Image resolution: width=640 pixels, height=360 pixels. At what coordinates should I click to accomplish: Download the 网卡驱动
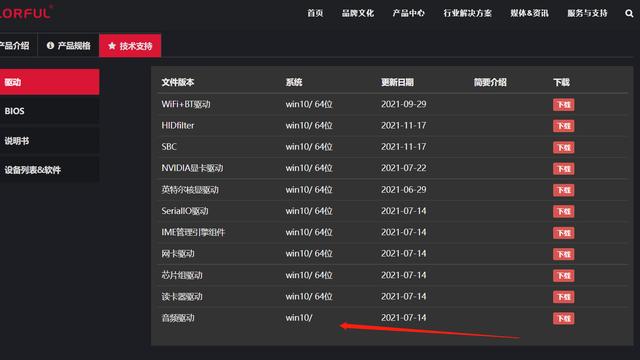point(564,254)
